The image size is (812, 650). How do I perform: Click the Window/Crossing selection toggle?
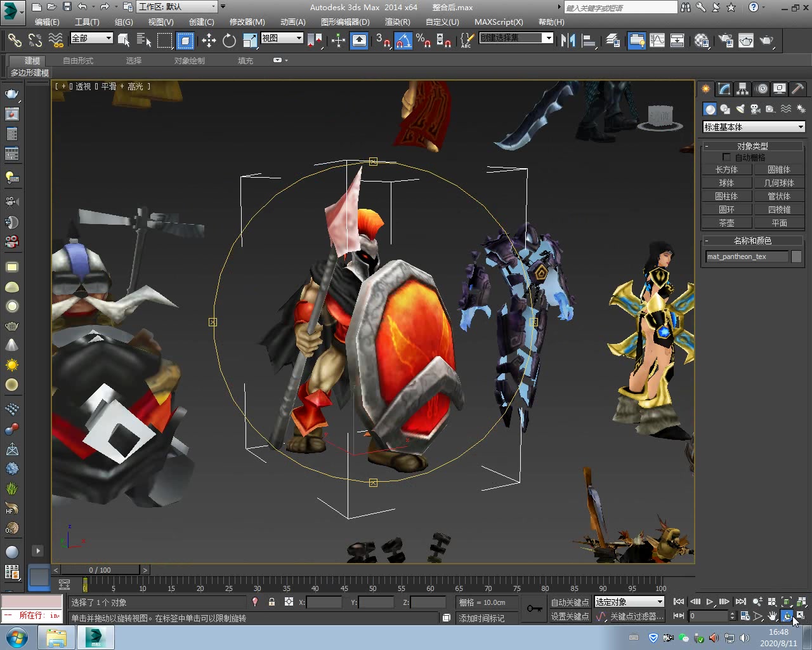185,41
